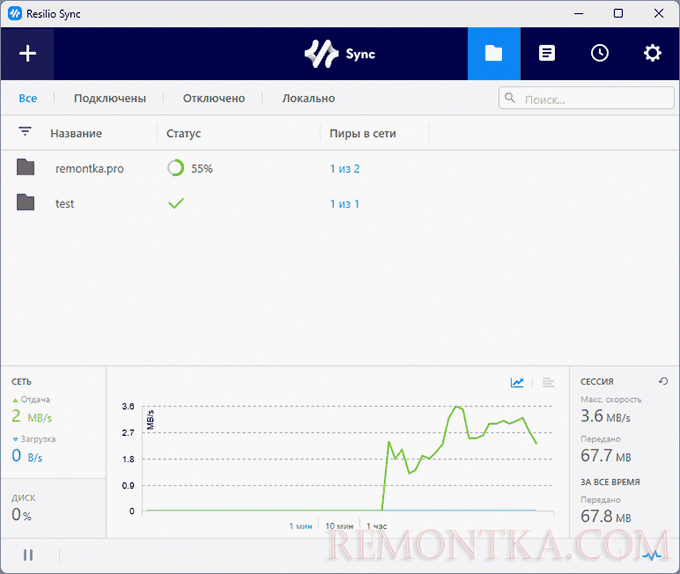This screenshot has width=680, height=574.
Task: Maximize the Resilio Sync window
Action: [x=618, y=13]
